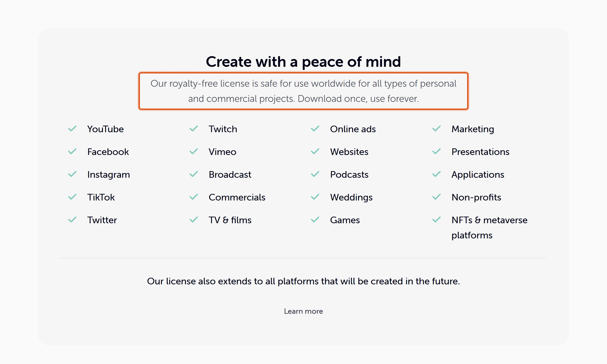Click the checkmark icon next to TikTok
The height and width of the screenshot is (364, 607).
click(72, 197)
